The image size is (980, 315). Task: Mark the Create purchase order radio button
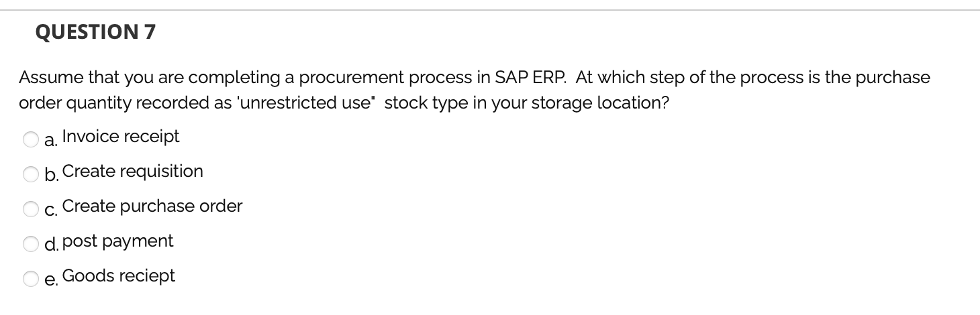click(x=31, y=209)
